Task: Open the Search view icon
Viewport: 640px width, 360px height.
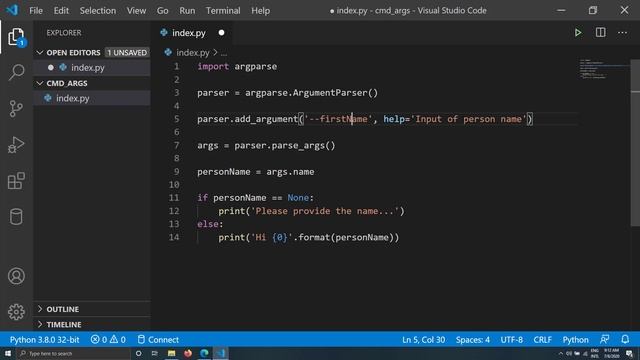Action: tap(16, 72)
